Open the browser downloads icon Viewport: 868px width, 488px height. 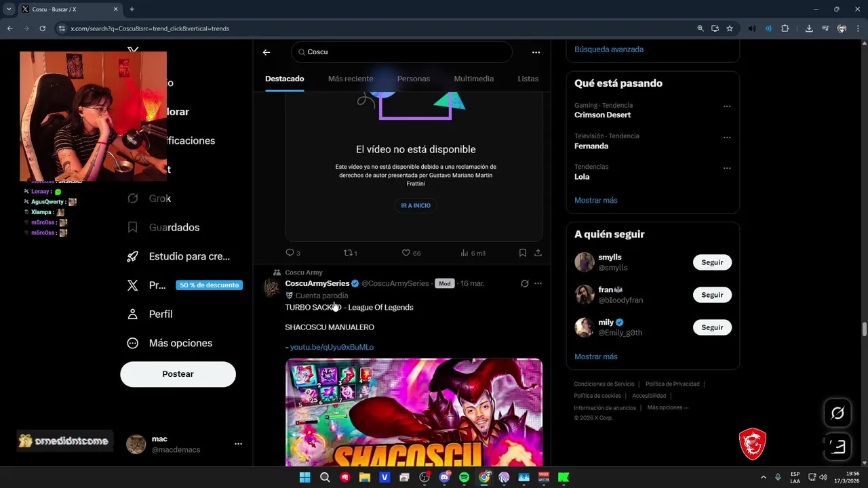pyautogui.click(x=809, y=28)
